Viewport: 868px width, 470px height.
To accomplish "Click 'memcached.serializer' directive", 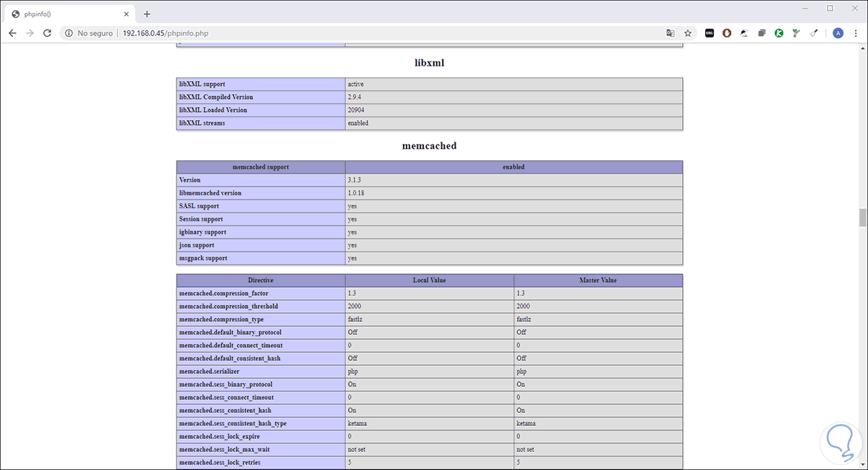I will point(209,372).
